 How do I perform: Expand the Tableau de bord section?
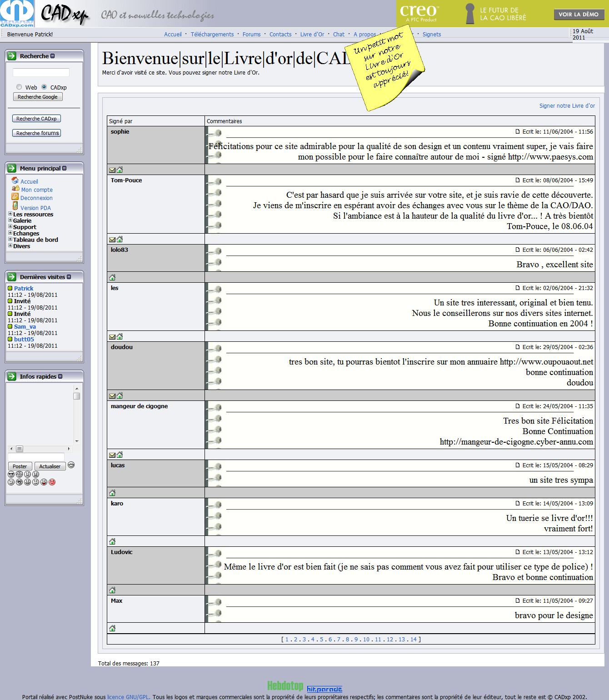(x=10, y=240)
